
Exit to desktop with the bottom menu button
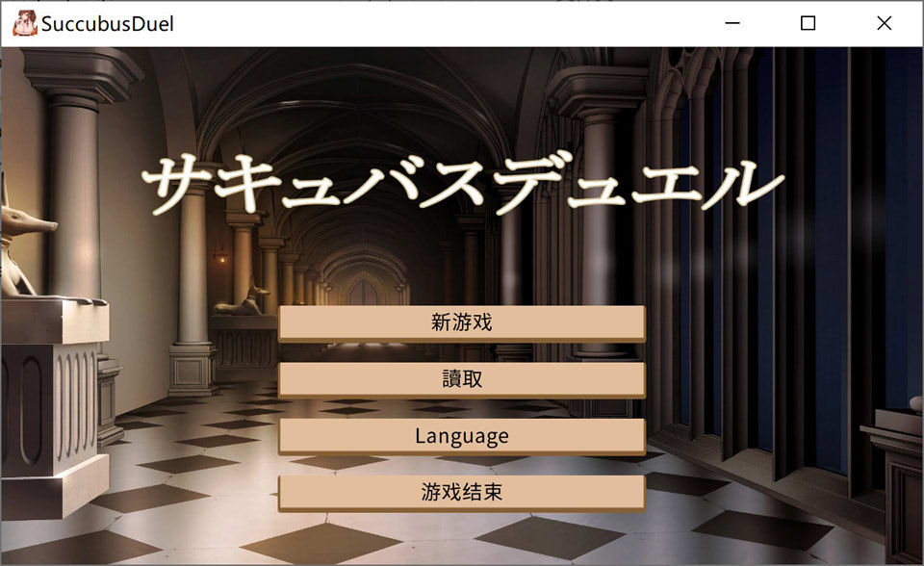[x=461, y=492]
